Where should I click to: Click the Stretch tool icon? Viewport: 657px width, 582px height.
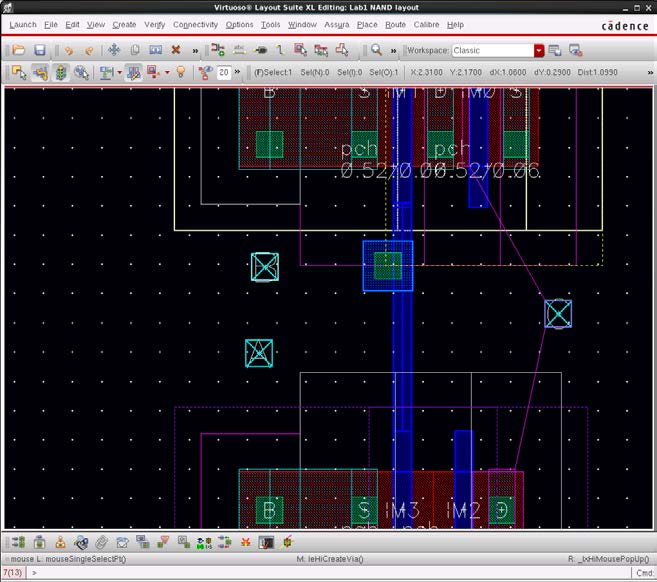click(x=155, y=50)
